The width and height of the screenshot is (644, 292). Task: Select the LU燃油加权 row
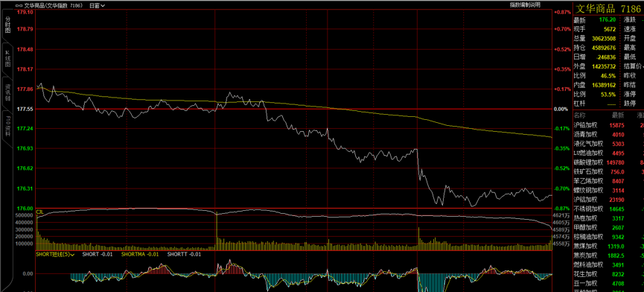(609, 153)
